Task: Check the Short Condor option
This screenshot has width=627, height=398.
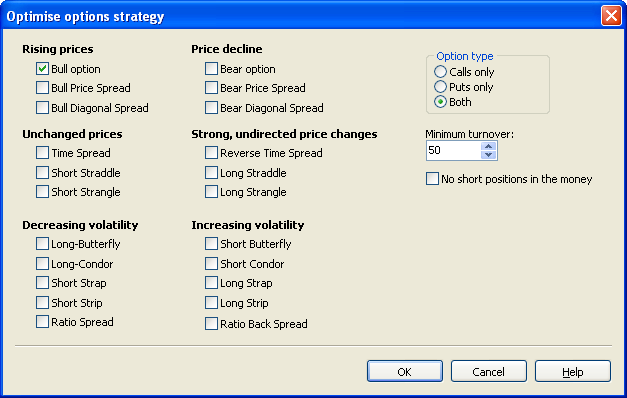Action: tap(211, 264)
